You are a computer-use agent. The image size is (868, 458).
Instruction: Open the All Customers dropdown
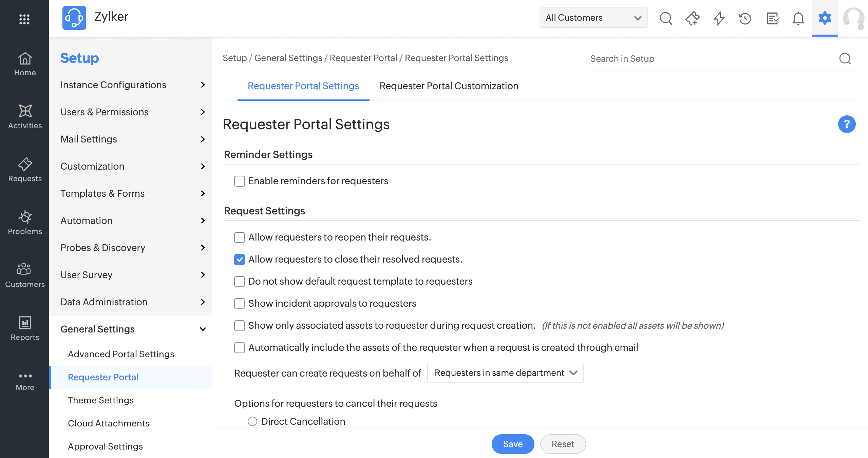tap(593, 18)
